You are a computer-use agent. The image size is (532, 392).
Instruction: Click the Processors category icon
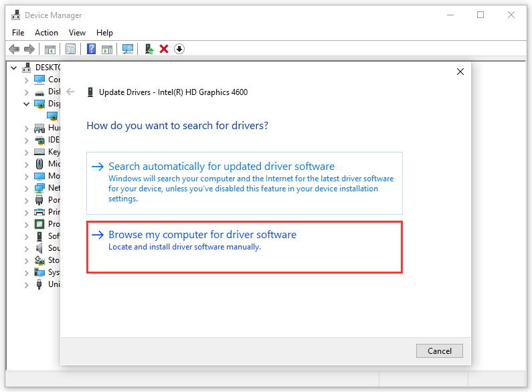(x=39, y=224)
